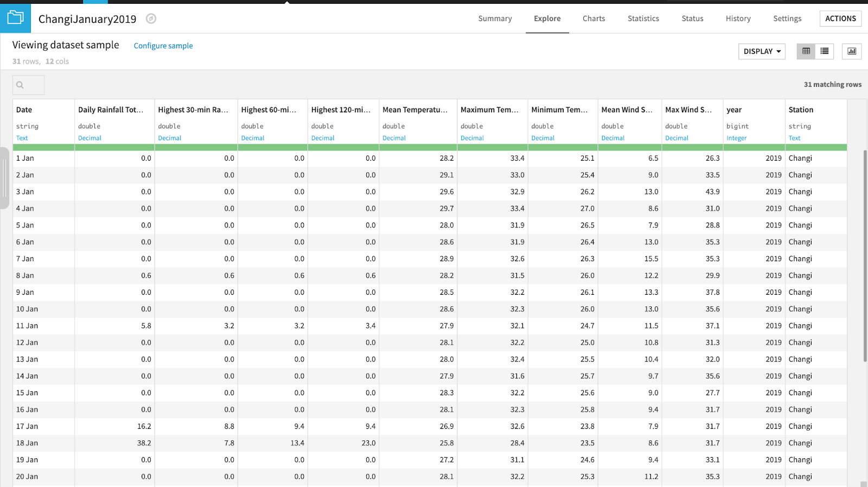The width and height of the screenshot is (868, 487).
Task: Open the Summary tab
Action: 495,18
